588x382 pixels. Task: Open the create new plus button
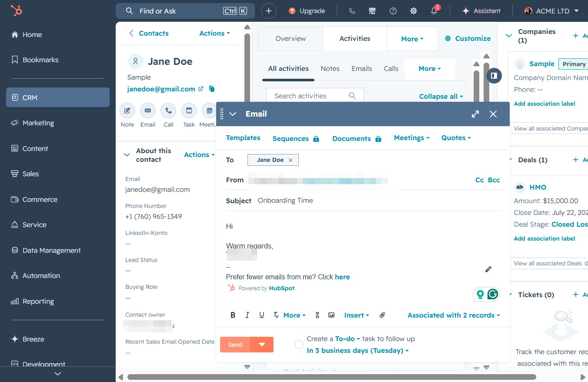(269, 11)
